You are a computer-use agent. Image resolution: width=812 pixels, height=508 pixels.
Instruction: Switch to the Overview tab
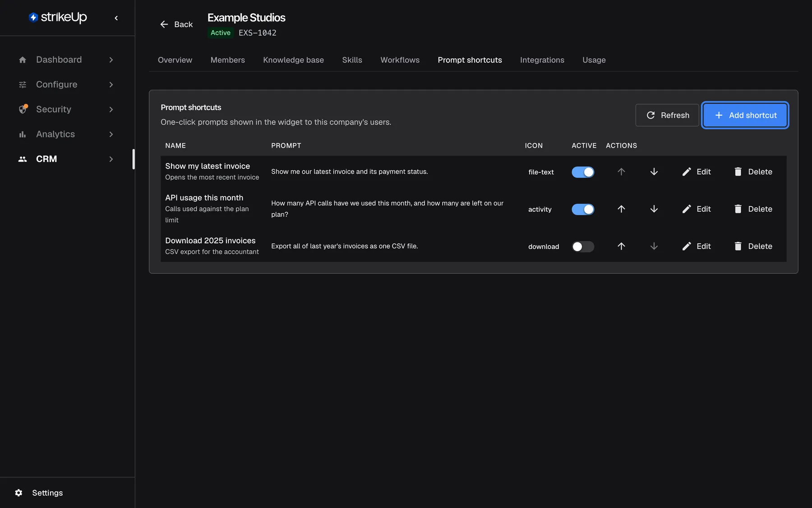(x=175, y=60)
